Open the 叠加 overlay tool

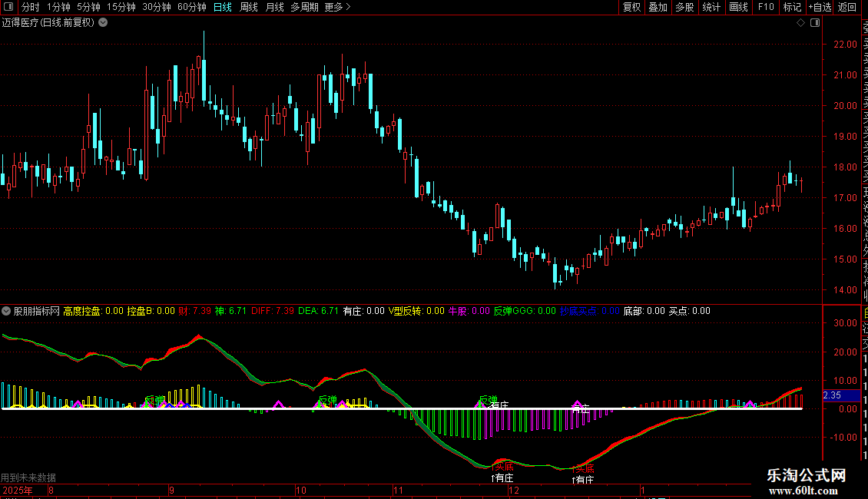[658, 7]
